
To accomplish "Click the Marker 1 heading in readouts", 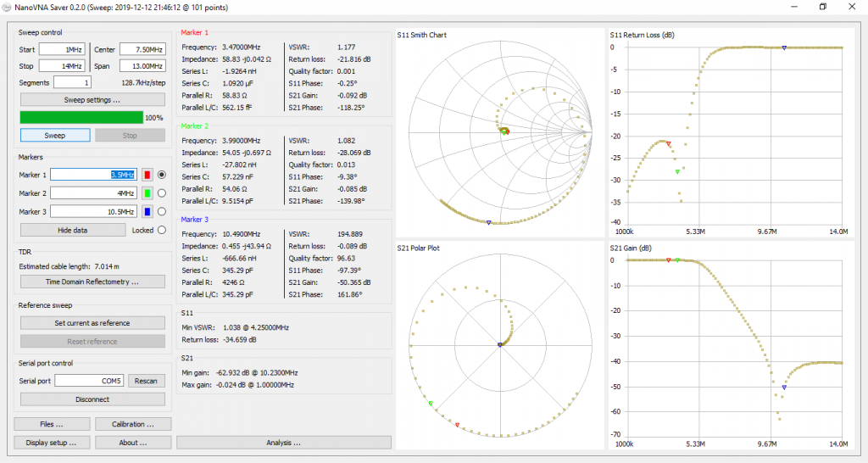I will [195, 33].
